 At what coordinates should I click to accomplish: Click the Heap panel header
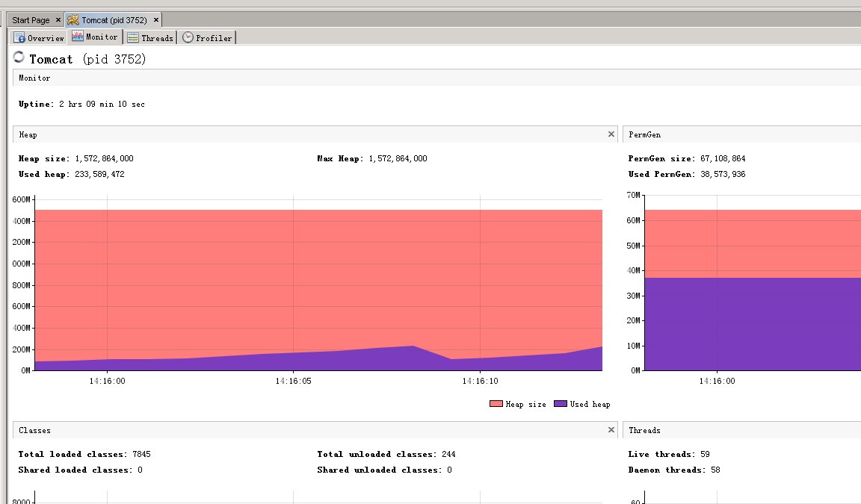coord(315,134)
